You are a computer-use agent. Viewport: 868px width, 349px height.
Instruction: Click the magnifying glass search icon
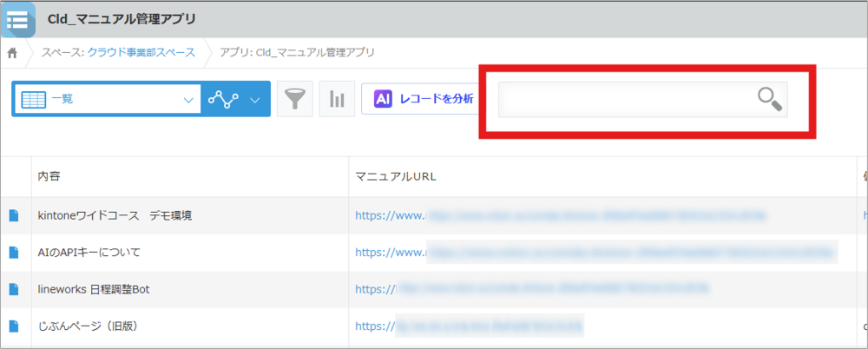click(x=769, y=100)
